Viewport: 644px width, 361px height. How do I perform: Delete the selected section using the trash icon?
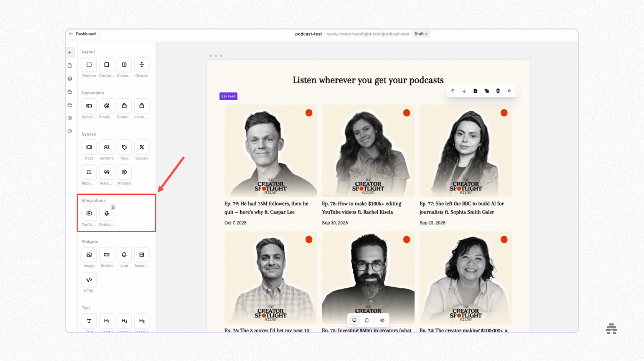click(x=498, y=91)
